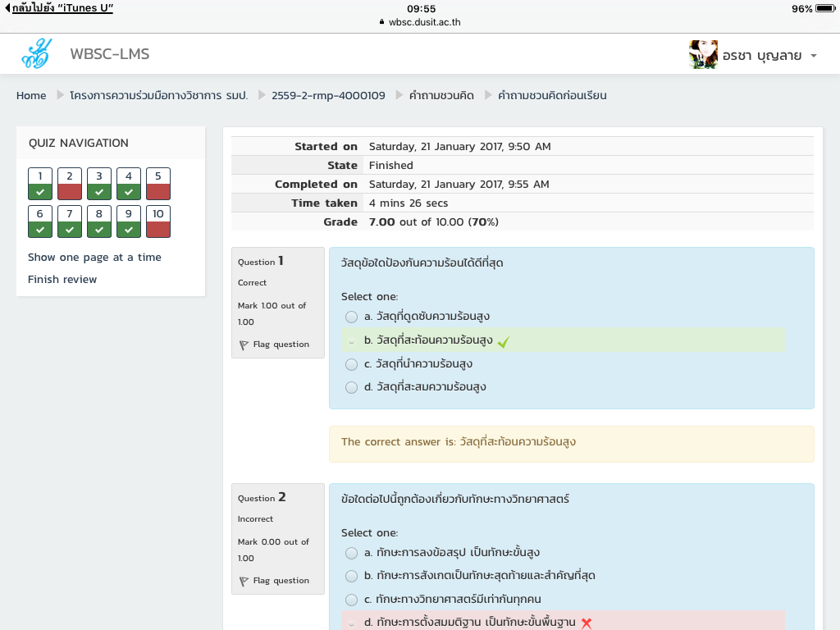Jump to question 5 in quiz navigation
Screen dimensions: 840x630
tap(158, 184)
